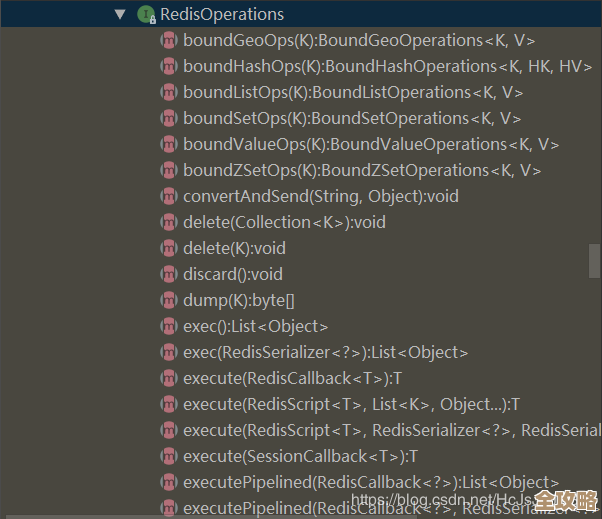
Task: Click the method icon beside discard()
Action: [169, 274]
